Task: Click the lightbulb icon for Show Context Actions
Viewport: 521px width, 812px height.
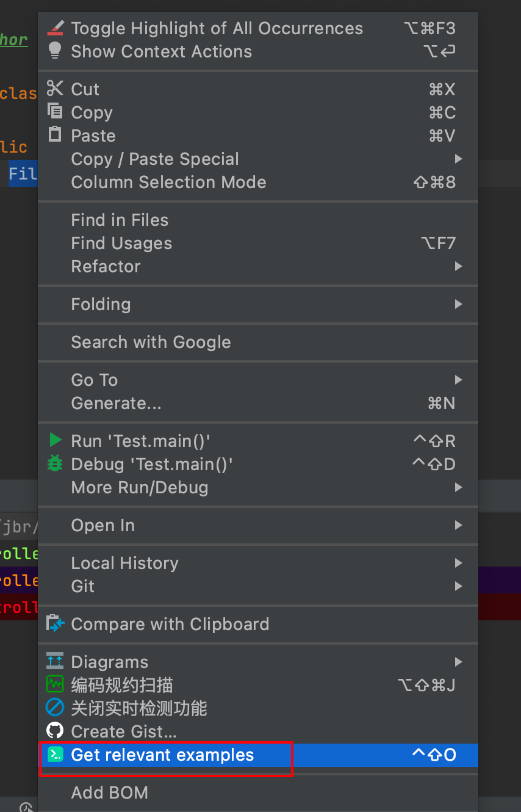Action: click(x=55, y=51)
